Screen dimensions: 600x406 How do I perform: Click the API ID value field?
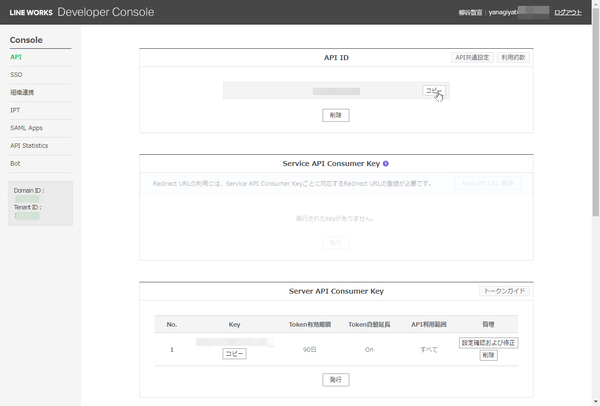pyautogui.click(x=336, y=91)
